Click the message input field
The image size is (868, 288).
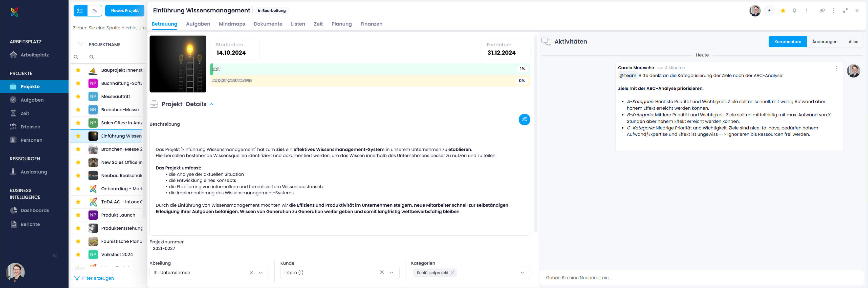[x=702, y=278]
